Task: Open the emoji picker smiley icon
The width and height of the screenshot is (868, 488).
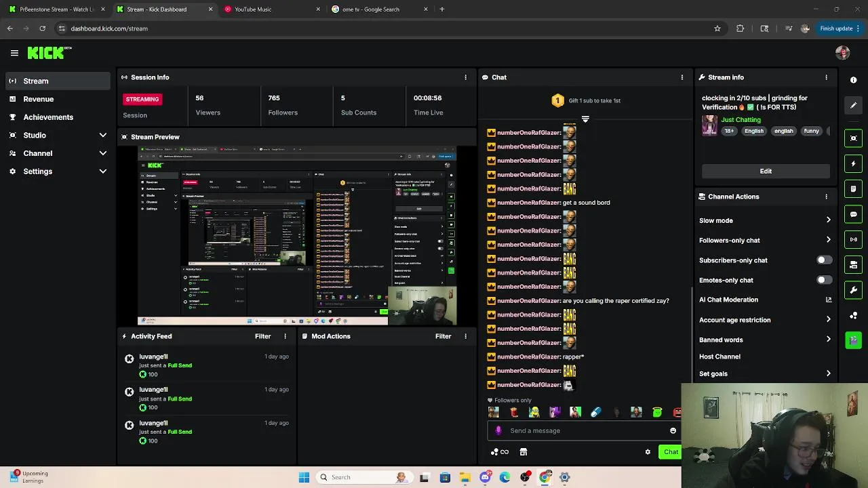Action: 673,430
